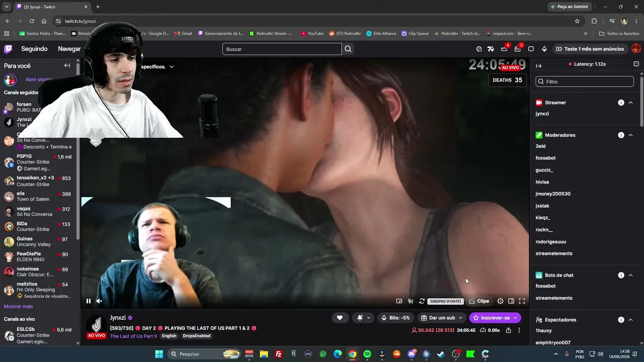Pause the stream playback
Viewport: 644px width, 362px height.
(89, 301)
